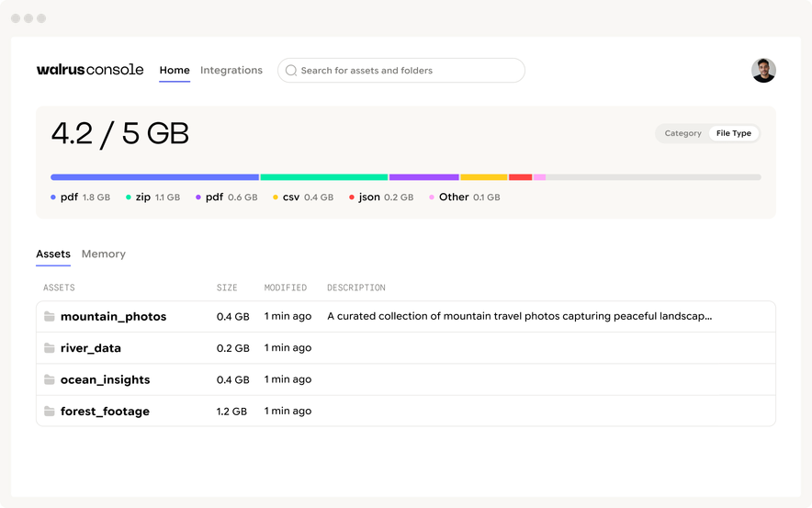Click the walrus console logo

point(90,70)
